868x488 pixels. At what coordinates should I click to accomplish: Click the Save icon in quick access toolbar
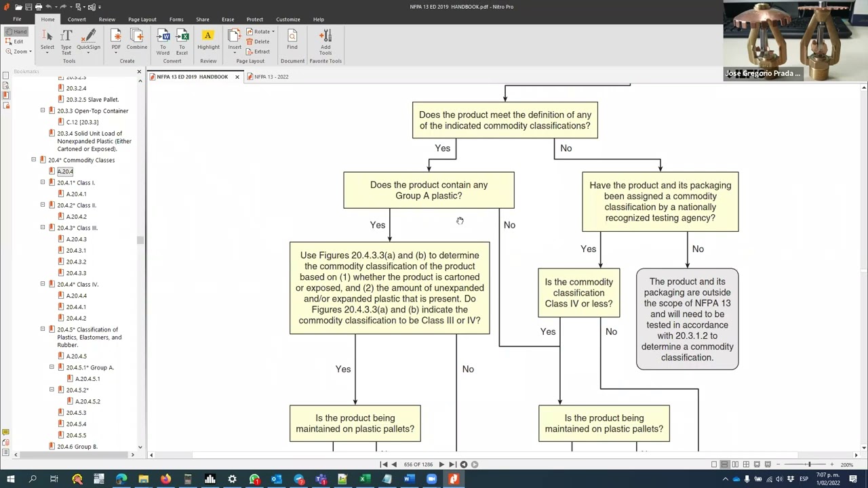point(28,7)
